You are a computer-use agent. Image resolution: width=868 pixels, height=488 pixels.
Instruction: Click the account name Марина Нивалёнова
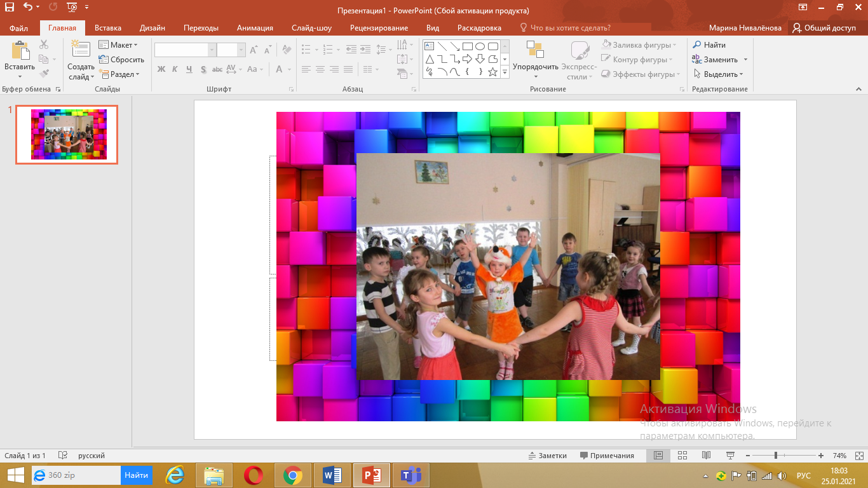point(745,28)
